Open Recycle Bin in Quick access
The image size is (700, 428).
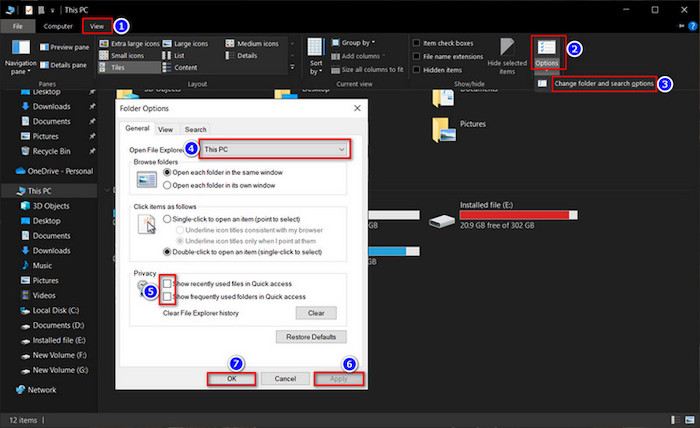pos(46,151)
